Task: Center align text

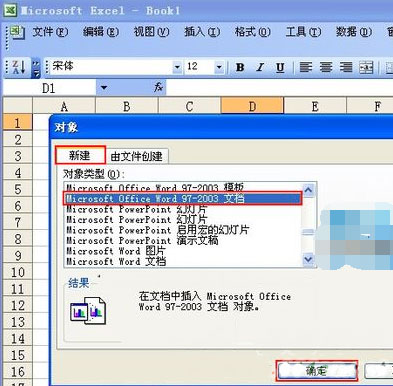Action: pos(326,68)
